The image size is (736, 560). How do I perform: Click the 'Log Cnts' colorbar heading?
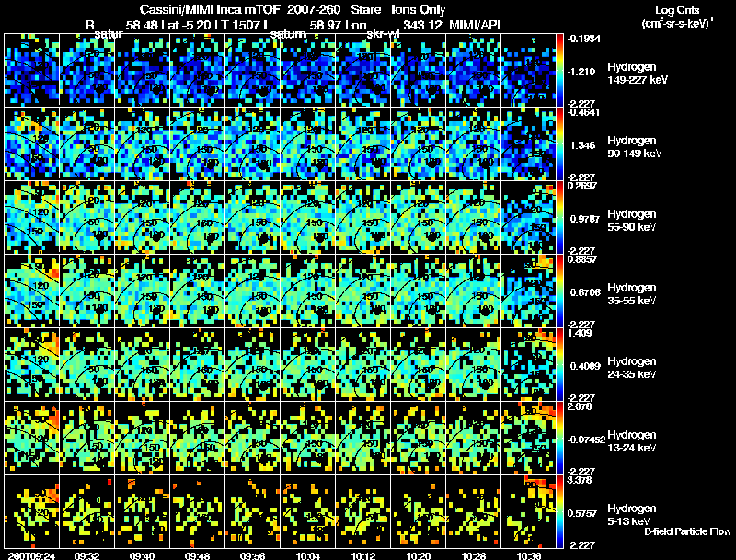pyautogui.click(x=677, y=10)
